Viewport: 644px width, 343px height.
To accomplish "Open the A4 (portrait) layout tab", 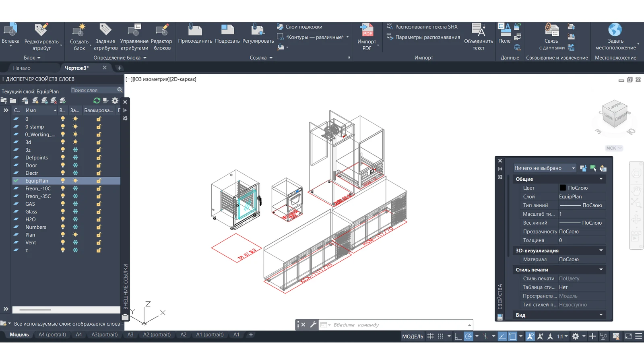I will point(52,335).
